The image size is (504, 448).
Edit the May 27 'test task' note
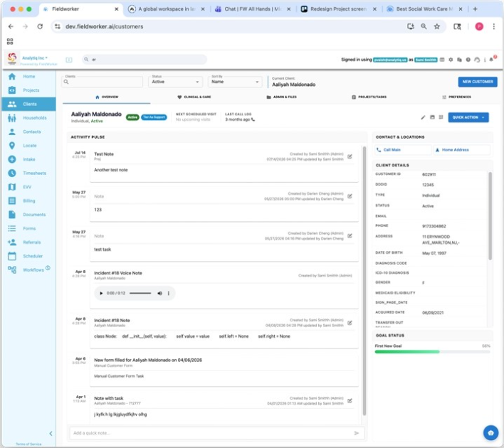point(350,236)
